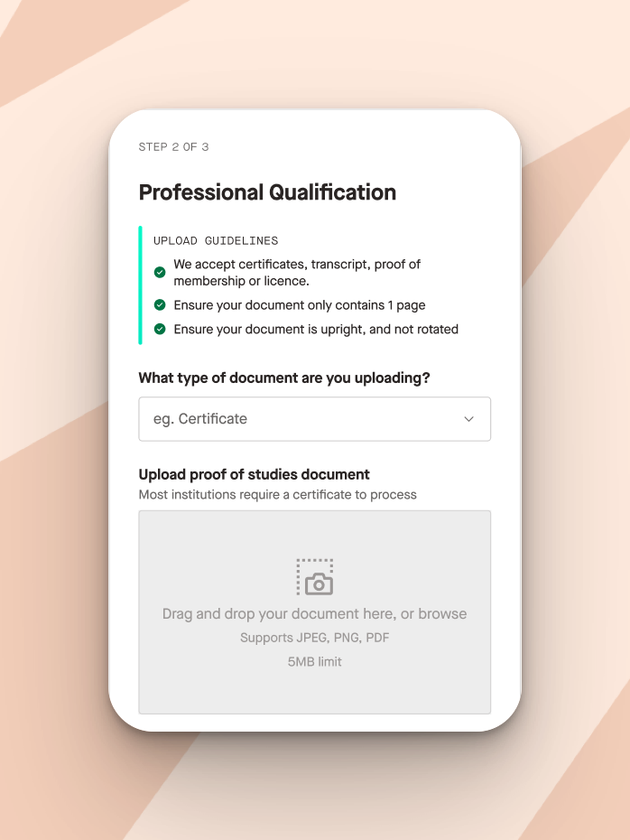The width and height of the screenshot is (630, 840).
Task: Click the 'STEP 2 OF 3' progress label
Action: tap(173, 147)
